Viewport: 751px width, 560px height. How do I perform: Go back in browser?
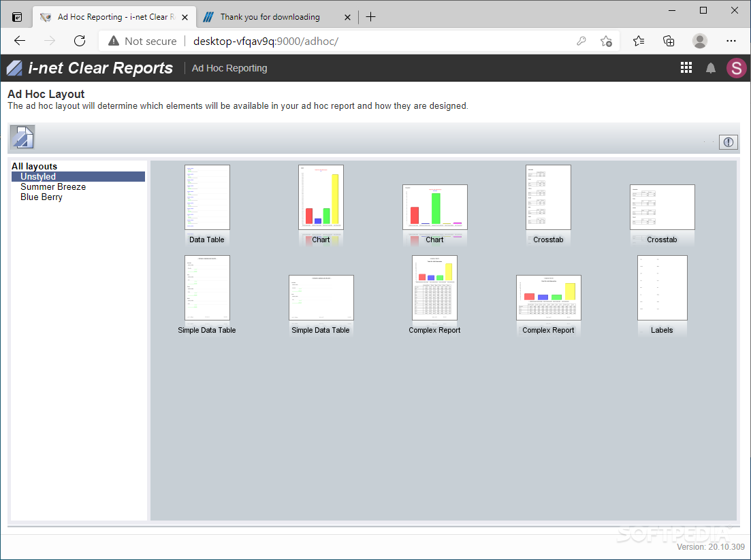coord(20,41)
